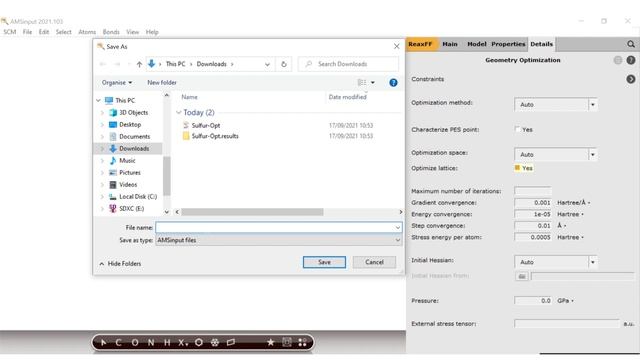Select the Nitrogen (N) atom tool
This screenshot has height=360, width=640.
[x=151, y=342]
